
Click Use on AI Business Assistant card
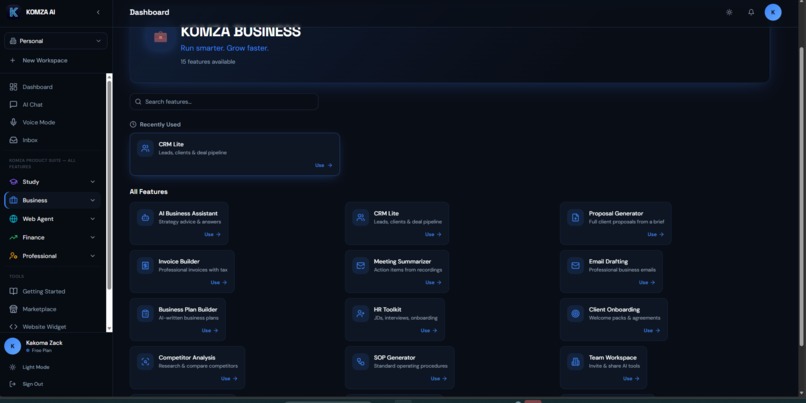213,234
